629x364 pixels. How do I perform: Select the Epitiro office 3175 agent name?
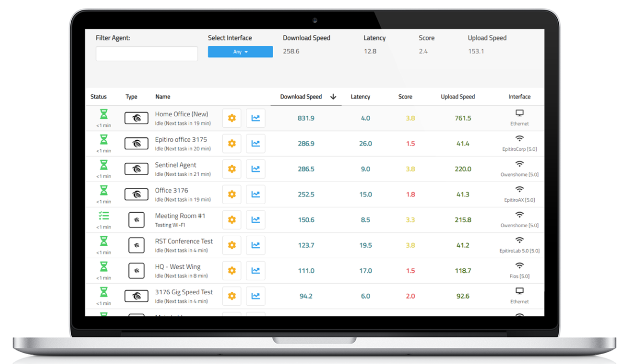pos(181,139)
